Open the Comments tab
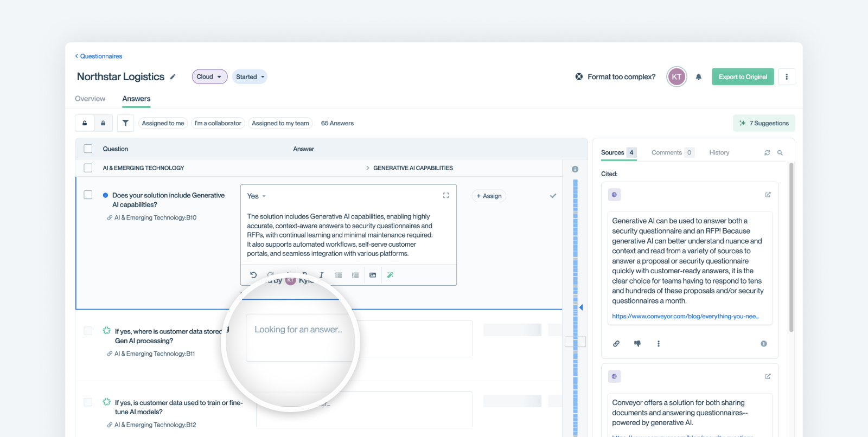This screenshot has width=868, height=437. tap(672, 153)
